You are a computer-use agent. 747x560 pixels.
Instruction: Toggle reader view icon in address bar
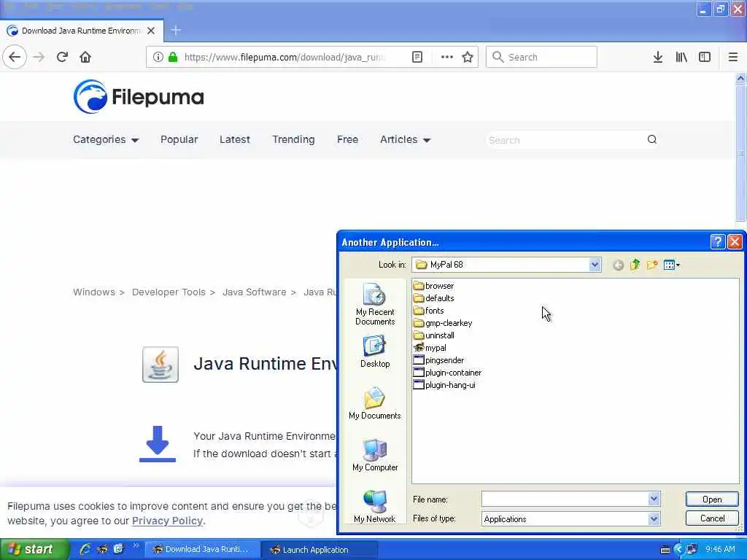pos(417,57)
